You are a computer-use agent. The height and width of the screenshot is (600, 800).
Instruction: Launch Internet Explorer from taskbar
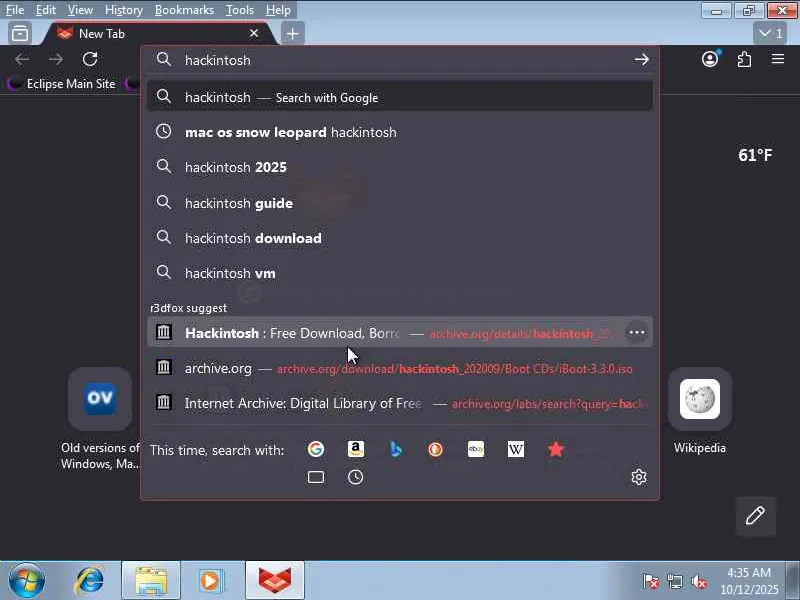point(89,581)
